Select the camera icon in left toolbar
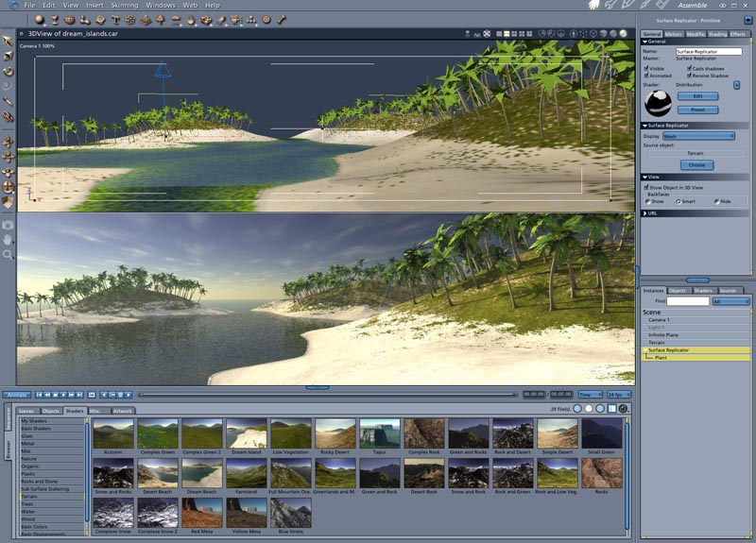756x543 pixels. pyautogui.click(x=8, y=225)
